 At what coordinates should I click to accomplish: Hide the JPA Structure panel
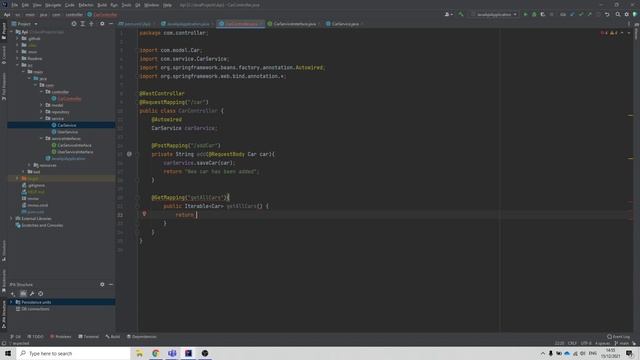[111, 284]
